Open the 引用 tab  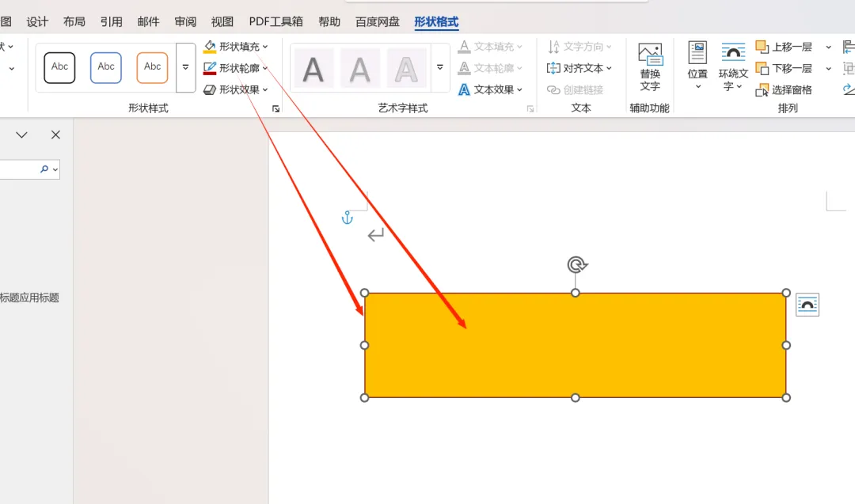pos(112,22)
